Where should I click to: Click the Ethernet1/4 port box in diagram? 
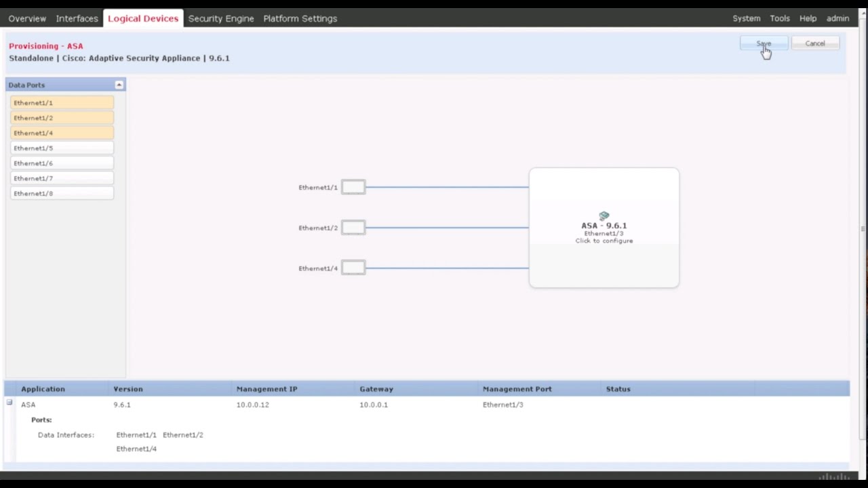[x=353, y=268]
